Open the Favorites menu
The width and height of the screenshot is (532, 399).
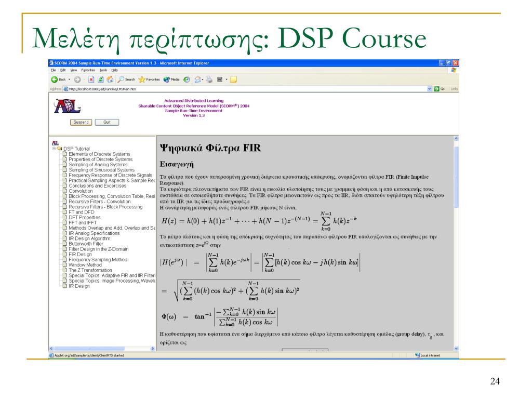click(88, 70)
